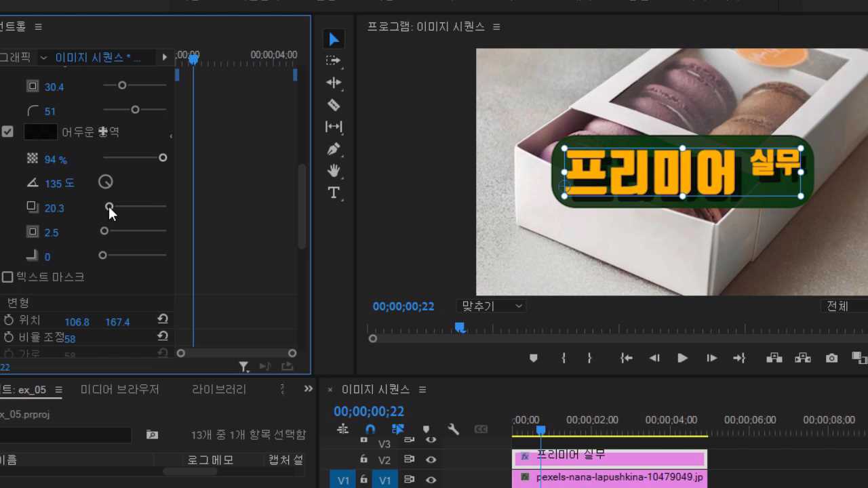Click the Lift button
868x488 pixels.
coord(774,358)
